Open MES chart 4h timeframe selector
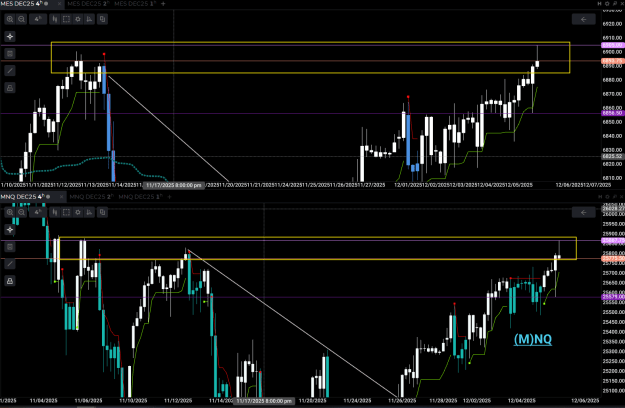This screenshot has width=625, height=408. [38, 19]
